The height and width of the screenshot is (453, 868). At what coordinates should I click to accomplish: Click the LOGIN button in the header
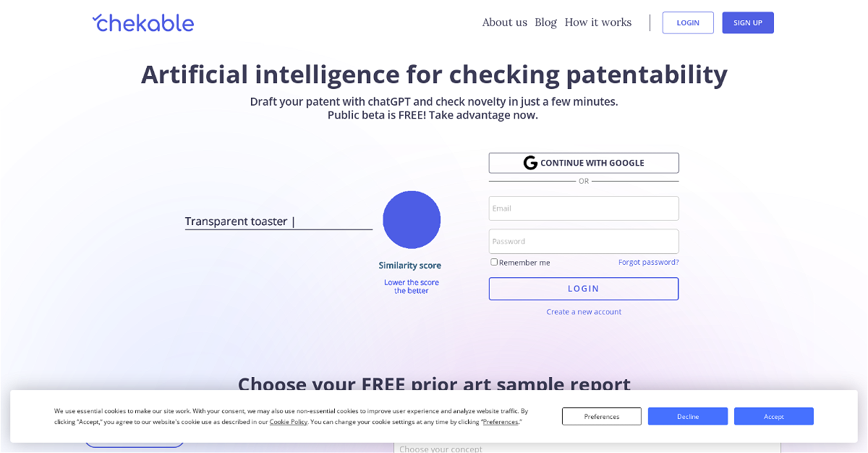click(687, 22)
